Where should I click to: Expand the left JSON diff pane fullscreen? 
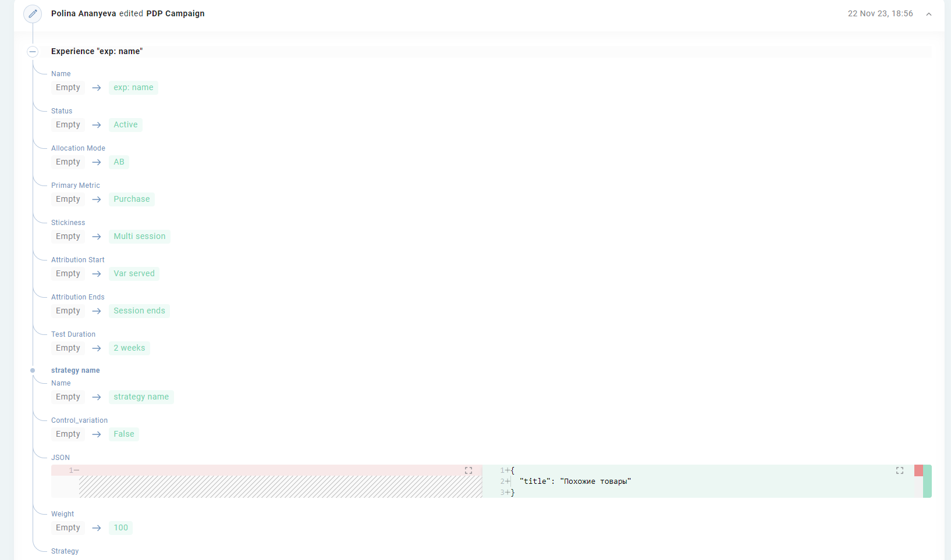(469, 470)
